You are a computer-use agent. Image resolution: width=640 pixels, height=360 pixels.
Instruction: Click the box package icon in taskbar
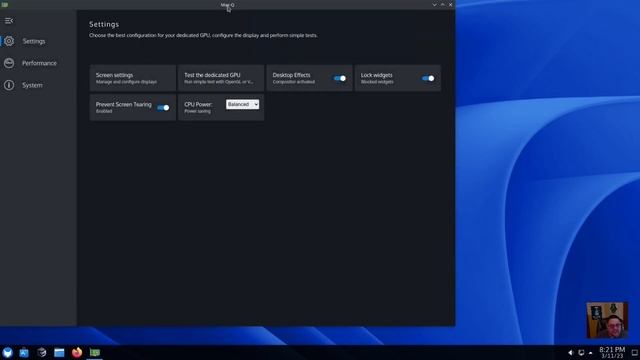[x=42, y=352]
